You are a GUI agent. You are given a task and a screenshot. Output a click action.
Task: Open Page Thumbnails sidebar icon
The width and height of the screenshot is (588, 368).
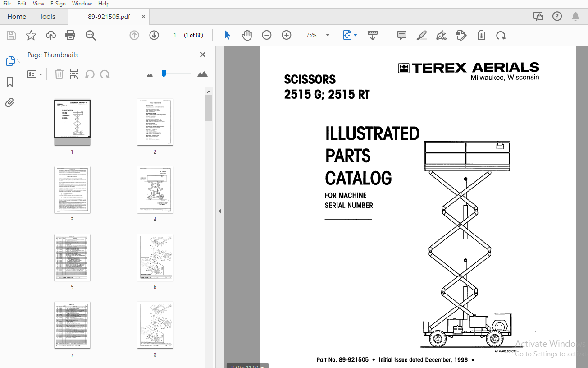[x=10, y=61]
